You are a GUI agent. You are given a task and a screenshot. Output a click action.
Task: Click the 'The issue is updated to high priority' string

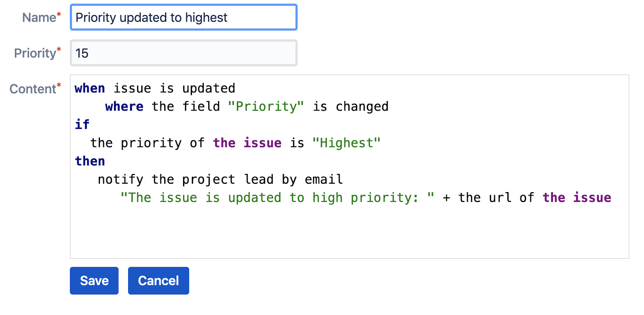(277, 198)
